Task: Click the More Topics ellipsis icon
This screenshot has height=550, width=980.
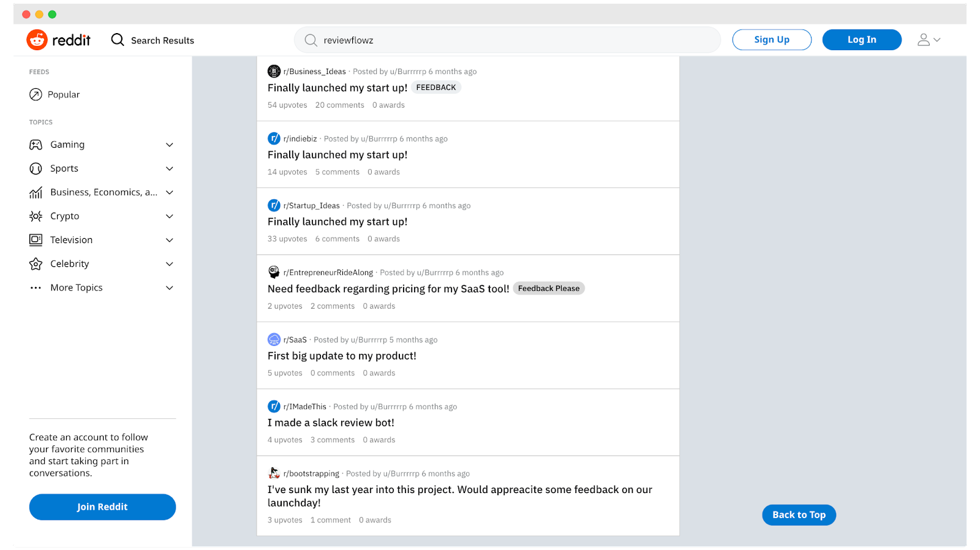Action: [x=36, y=288]
